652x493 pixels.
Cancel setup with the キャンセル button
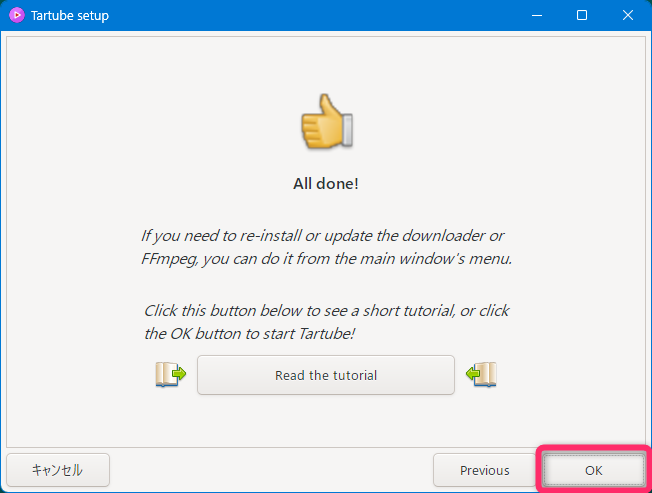57,470
